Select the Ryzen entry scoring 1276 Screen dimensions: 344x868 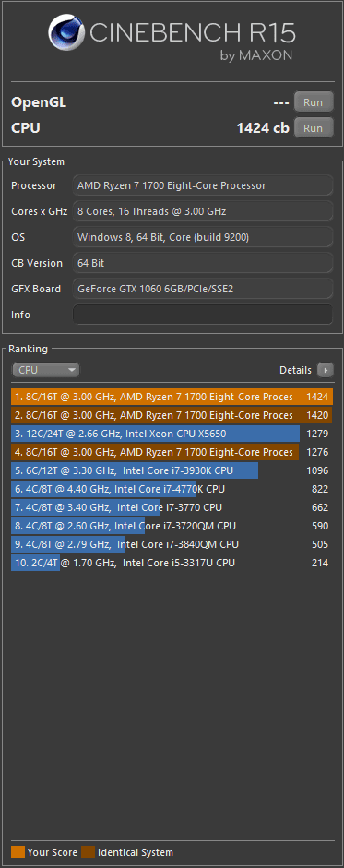click(x=172, y=452)
